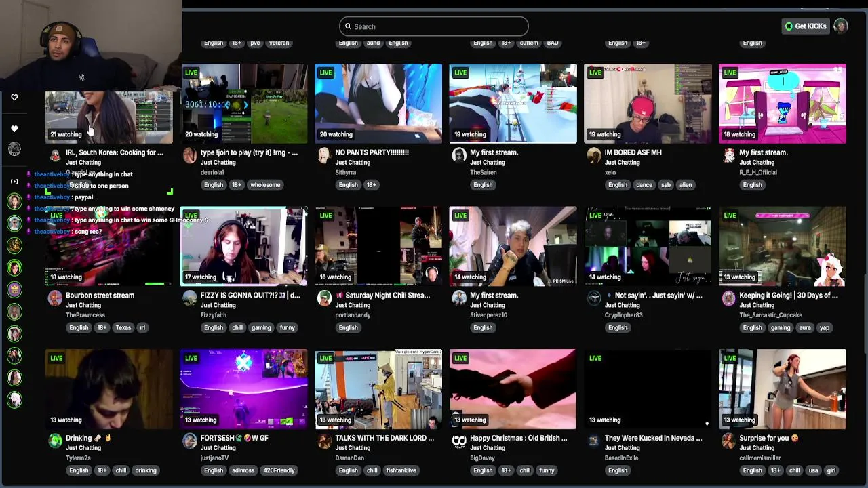
Task: Open dearlola1's streamer avatar
Action: click(190, 156)
